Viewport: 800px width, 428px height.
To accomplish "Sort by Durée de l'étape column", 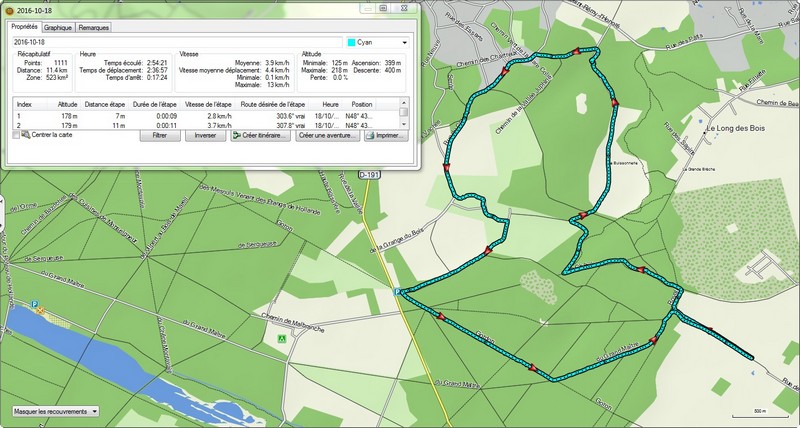I will pyautogui.click(x=155, y=104).
